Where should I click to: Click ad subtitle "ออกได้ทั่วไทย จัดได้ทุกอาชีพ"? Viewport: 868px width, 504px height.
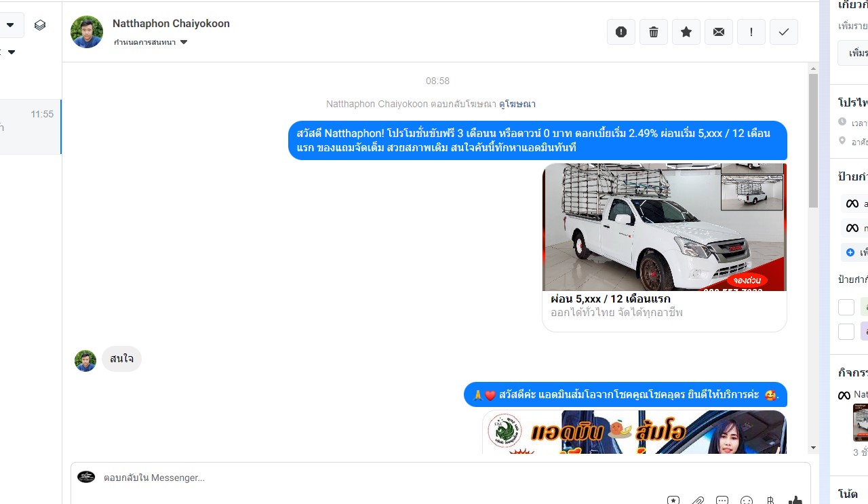(616, 313)
